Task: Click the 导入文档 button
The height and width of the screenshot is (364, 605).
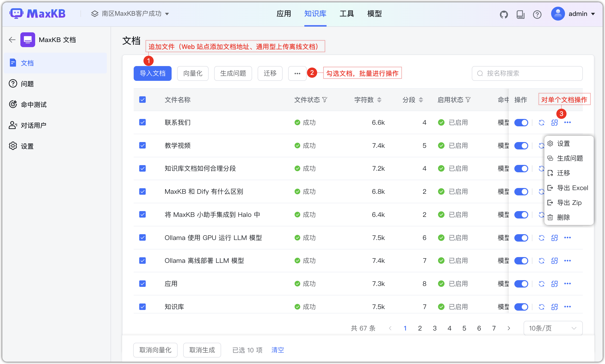Action: [x=152, y=73]
